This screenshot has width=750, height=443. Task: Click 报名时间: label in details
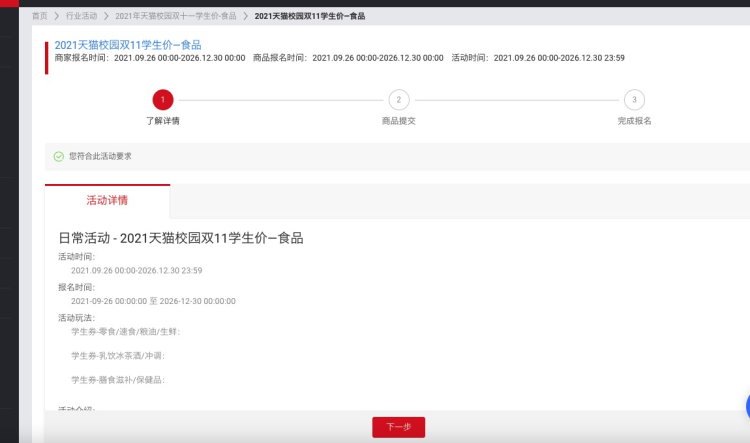click(x=77, y=288)
